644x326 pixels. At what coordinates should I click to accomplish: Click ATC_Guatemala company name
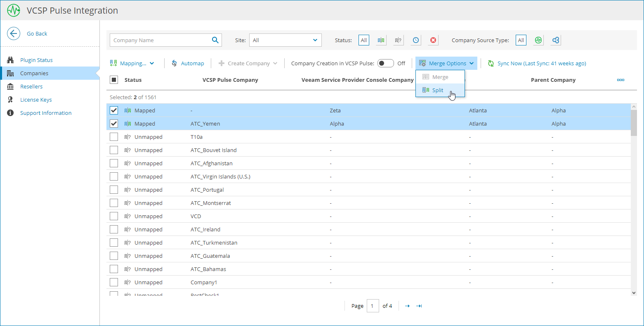210,256
